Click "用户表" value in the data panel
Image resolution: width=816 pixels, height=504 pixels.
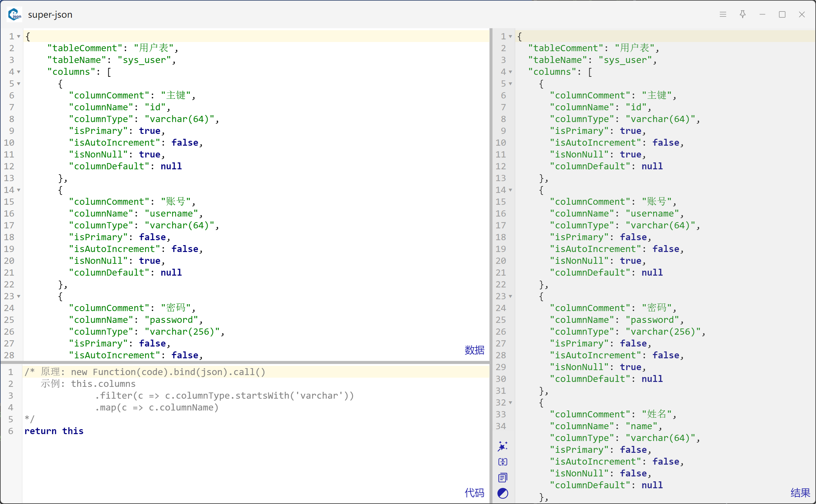tap(154, 48)
